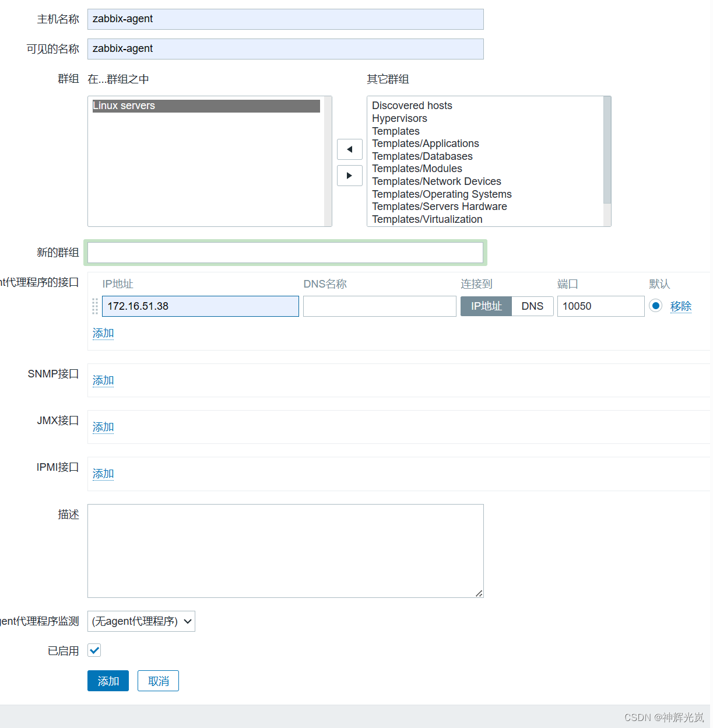Click the port field showing 10050

[600, 306]
